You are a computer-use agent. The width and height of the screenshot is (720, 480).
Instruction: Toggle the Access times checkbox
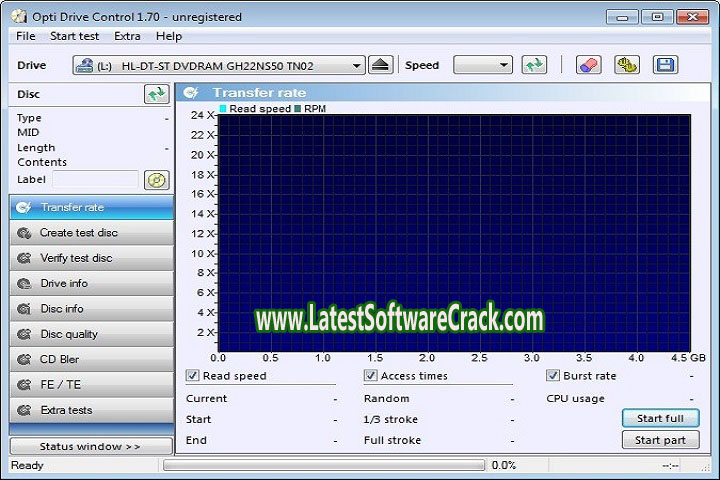tap(371, 376)
